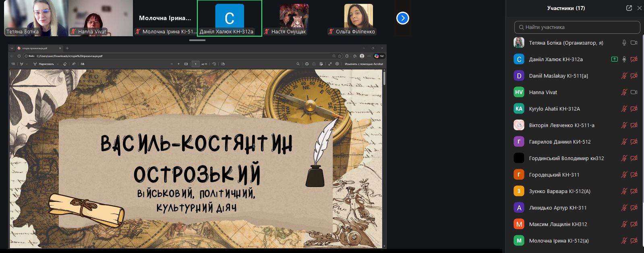Click Даніїл Халюк's screen share icon
644x253 pixels.
tap(614, 59)
